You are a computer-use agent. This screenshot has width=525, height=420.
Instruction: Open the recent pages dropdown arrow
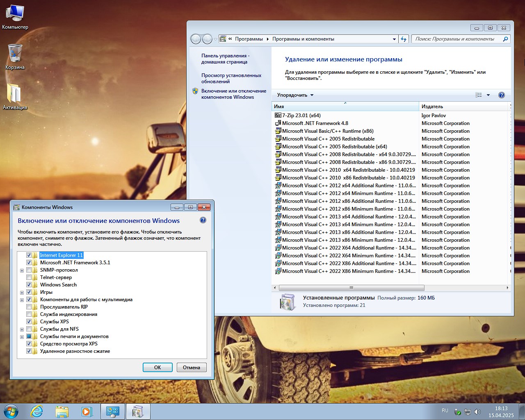(215, 39)
